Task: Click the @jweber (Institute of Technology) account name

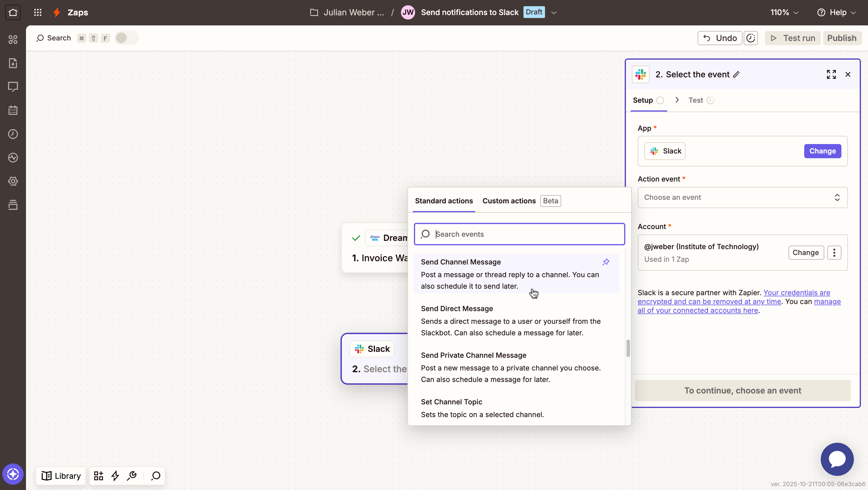Action: (701, 246)
